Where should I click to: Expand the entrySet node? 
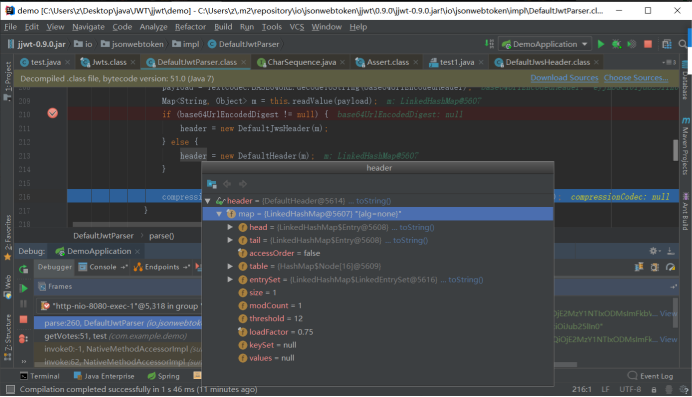pyautogui.click(x=230, y=279)
